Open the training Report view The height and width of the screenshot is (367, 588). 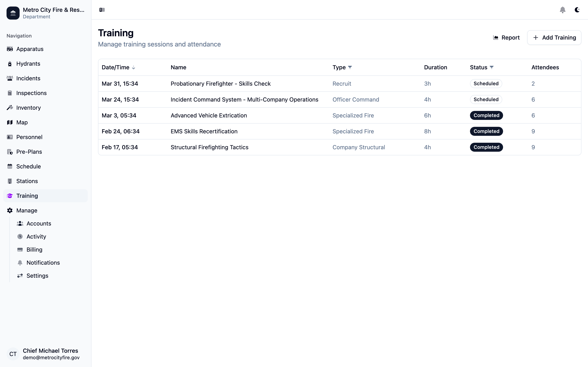click(x=507, y=37)
